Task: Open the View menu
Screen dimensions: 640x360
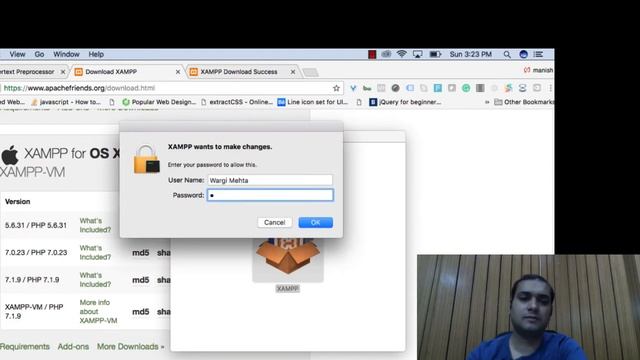Action: 17,54
